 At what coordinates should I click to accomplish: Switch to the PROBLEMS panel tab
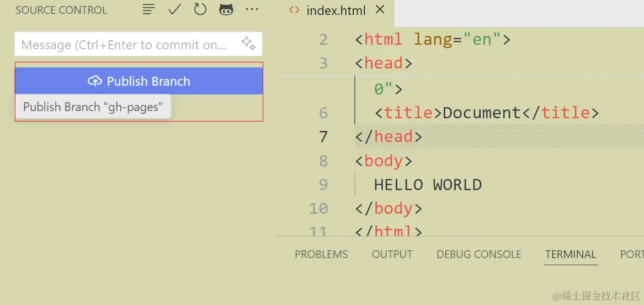[x=321, y=254]
